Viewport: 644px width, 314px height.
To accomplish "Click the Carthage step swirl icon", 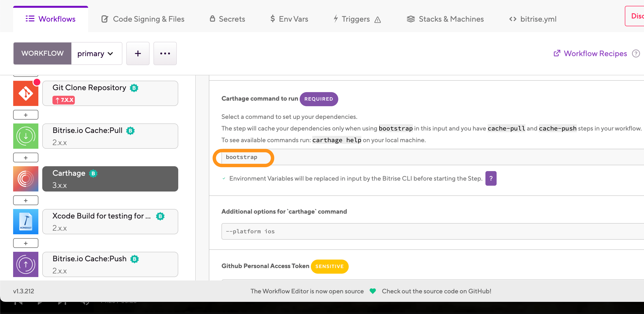I will tap(26, 179).
